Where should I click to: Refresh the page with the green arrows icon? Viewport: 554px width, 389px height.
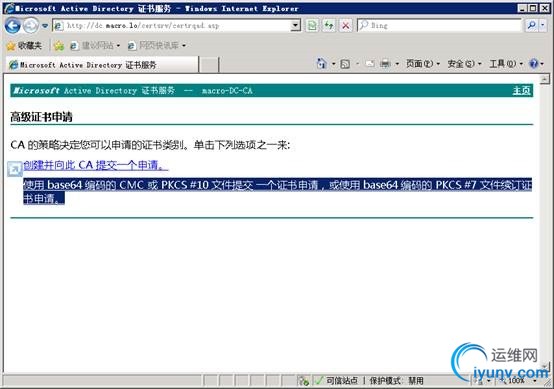pos(329,25)
